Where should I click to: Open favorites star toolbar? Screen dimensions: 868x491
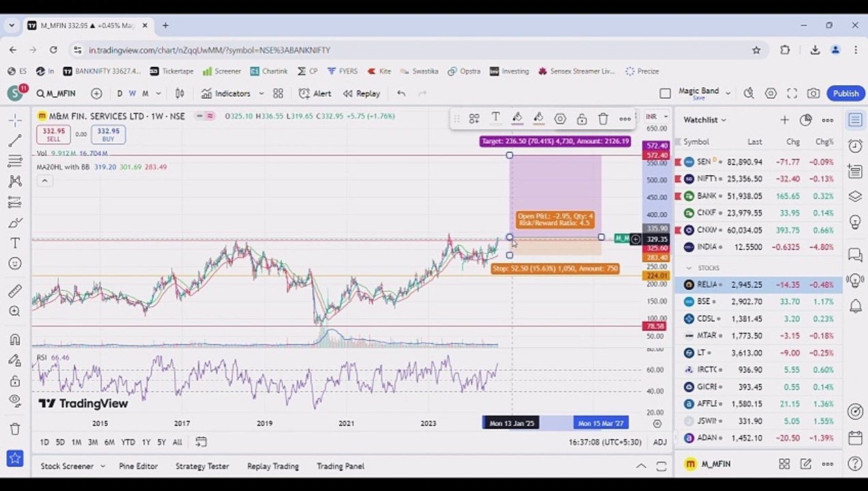(x=14, y=458)
